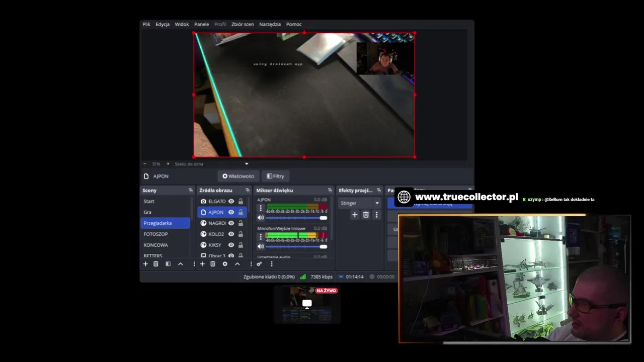Toggle lock on the ELGATO source
This screenshot has height=362, width=644.
[240, 201]
